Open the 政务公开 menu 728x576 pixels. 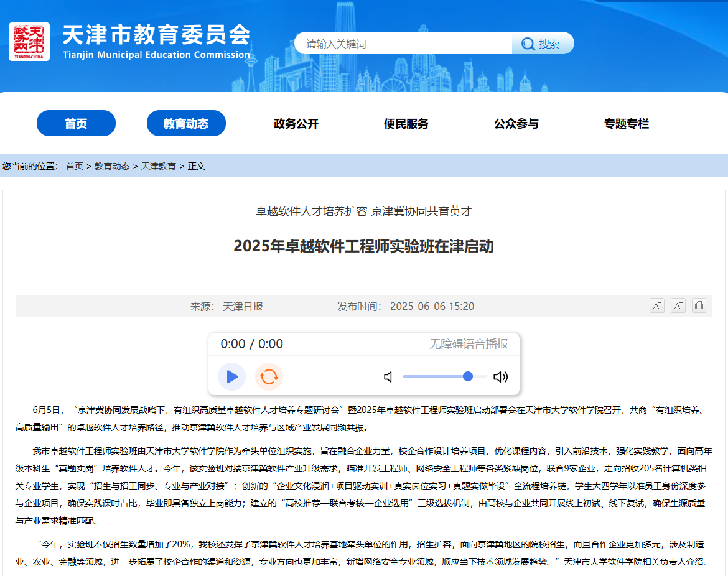click(x=296, y=124)
